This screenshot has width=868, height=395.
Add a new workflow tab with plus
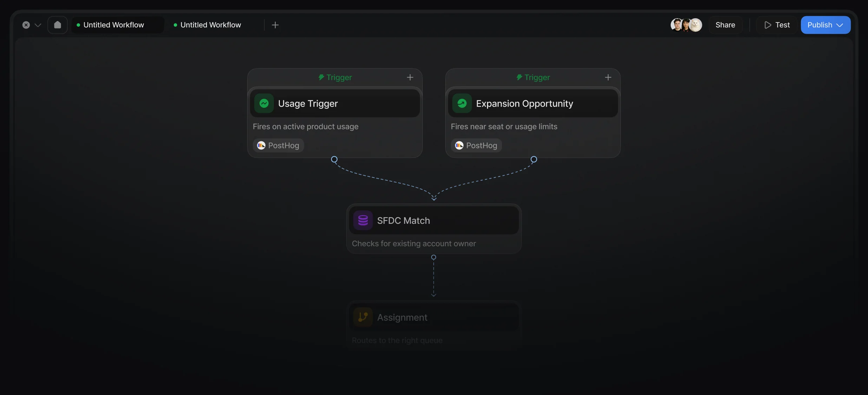point(275,25)
